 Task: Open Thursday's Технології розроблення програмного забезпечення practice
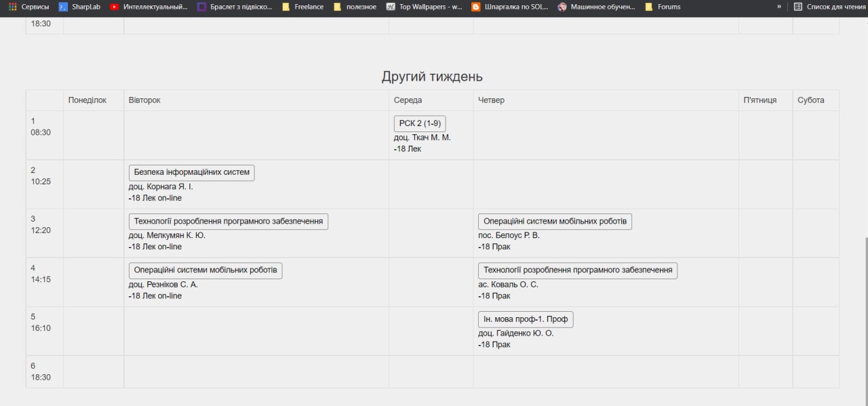[x=578, y=270]
